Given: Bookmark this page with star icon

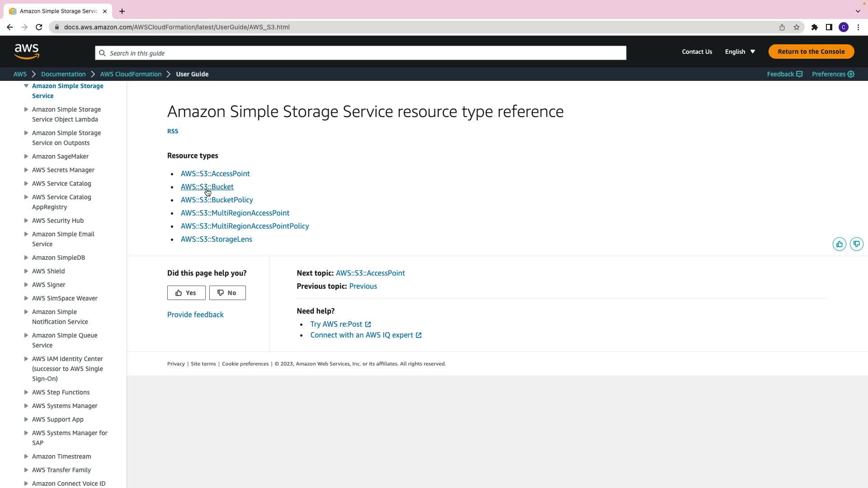Looking at the screenshot, I should (x=797, y=27).
